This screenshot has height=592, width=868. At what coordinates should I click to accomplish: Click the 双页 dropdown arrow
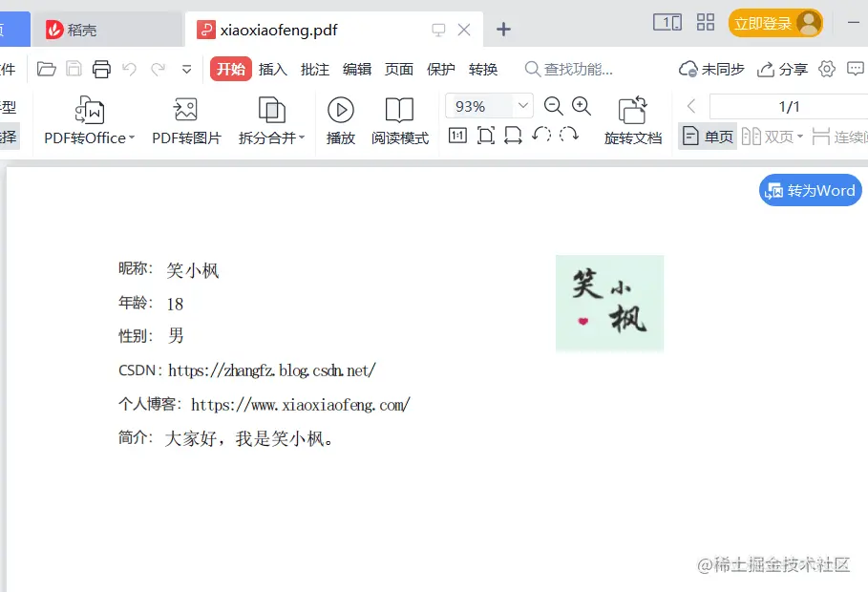coord(800,137)
